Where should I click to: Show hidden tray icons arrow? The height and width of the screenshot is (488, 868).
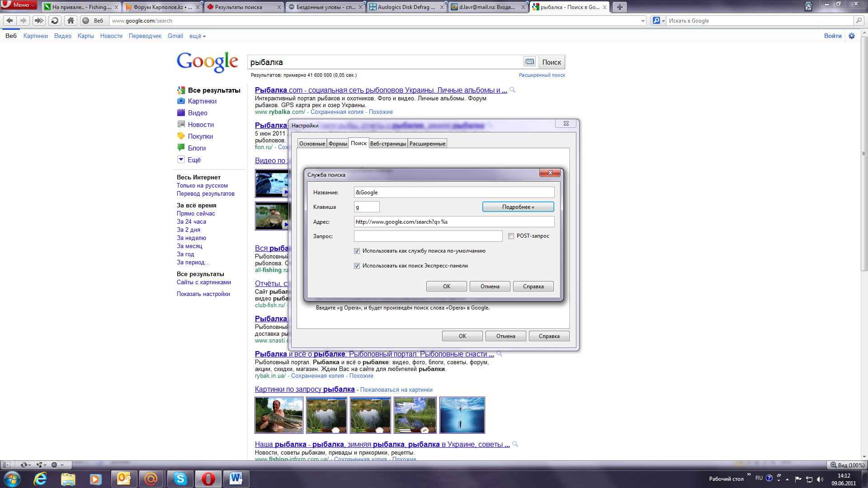point(787,479)
